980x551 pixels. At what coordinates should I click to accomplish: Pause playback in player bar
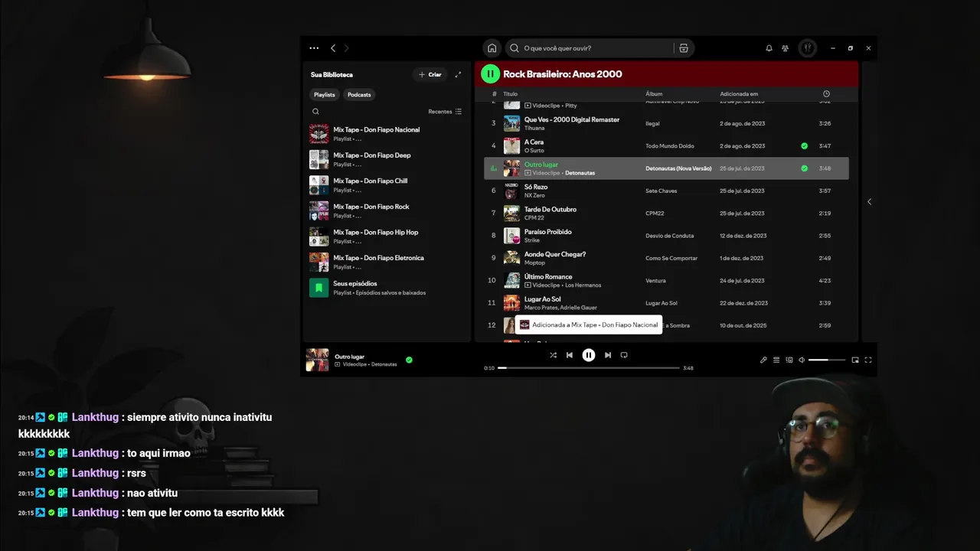click(x=589, y=355)
